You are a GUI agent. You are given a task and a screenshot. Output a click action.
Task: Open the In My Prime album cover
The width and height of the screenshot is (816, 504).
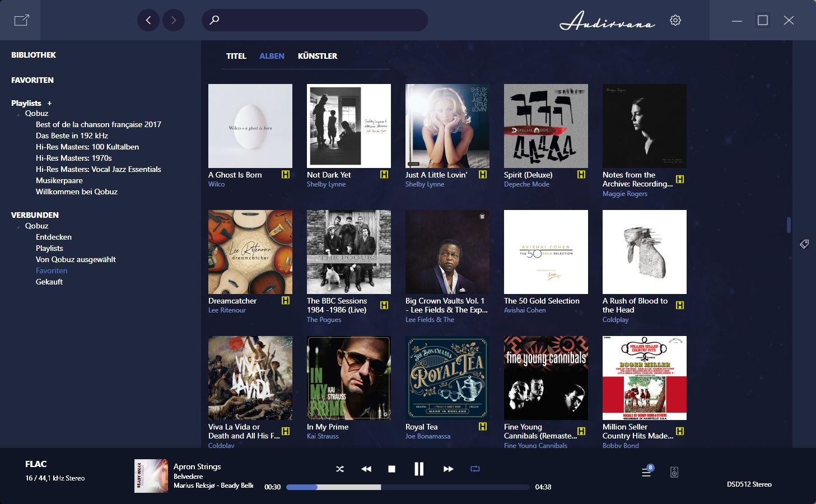tap(349, 378)
